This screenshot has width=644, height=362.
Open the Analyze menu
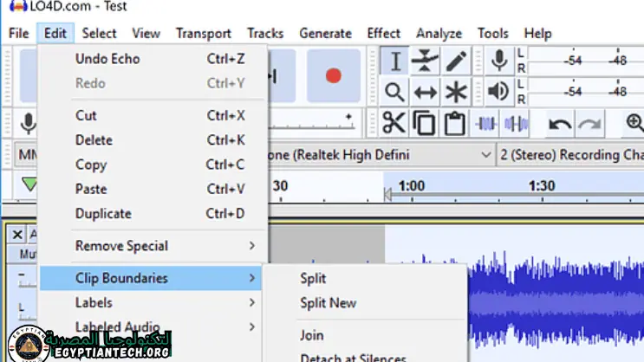(x=439, y=33)
